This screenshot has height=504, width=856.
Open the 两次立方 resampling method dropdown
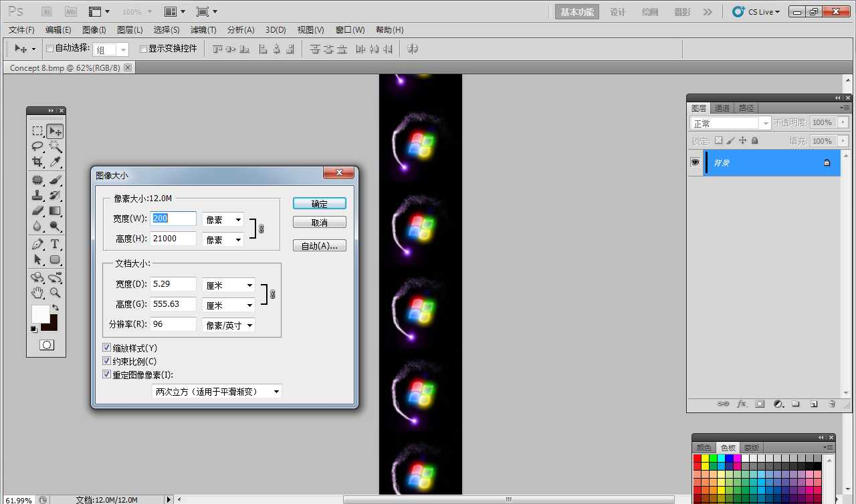217,391
